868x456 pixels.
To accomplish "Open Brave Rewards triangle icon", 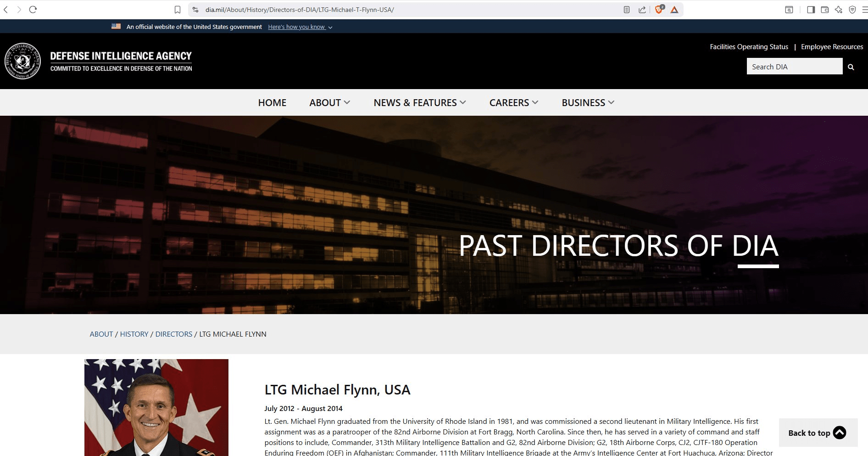I will (674, 10).
